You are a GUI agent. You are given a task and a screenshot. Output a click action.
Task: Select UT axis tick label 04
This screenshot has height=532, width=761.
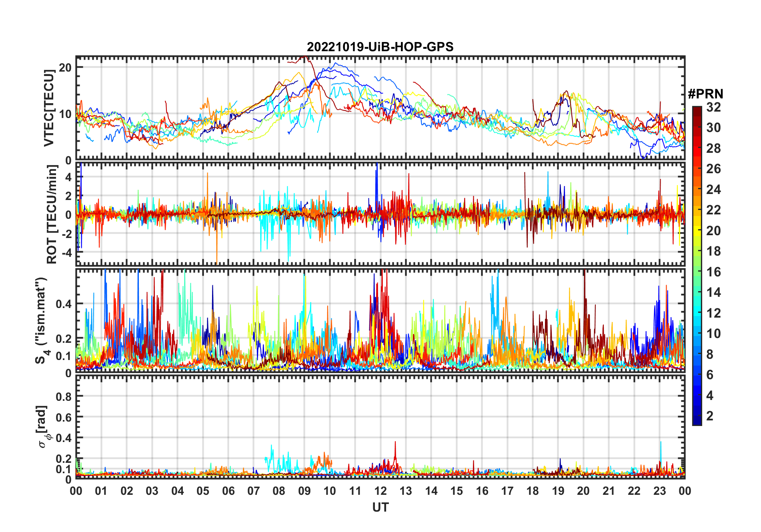(178, 491)
